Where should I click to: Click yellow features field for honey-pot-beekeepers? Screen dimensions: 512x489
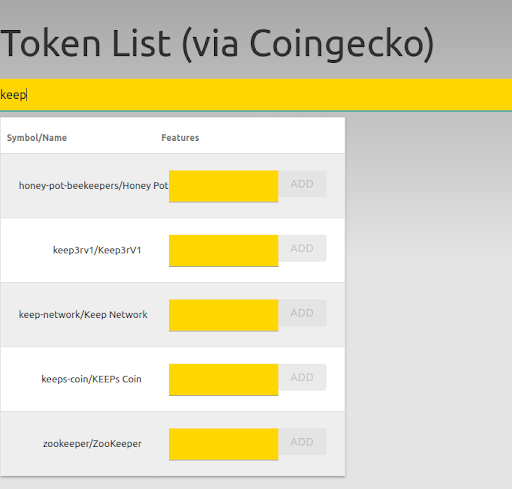pos(223,186)
